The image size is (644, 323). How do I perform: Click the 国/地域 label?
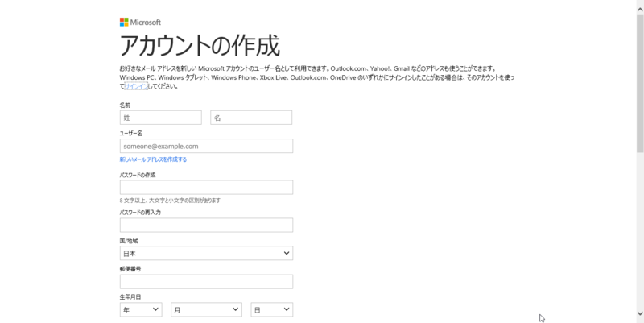129,241
